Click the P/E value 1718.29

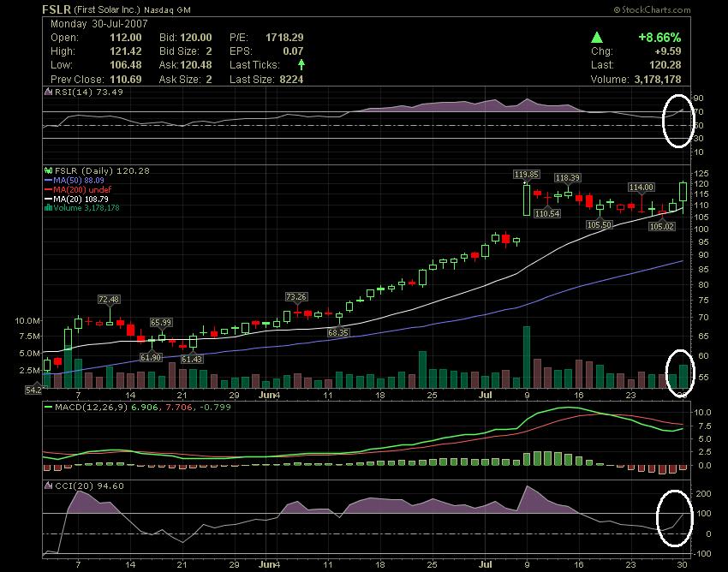pos(284,38)
